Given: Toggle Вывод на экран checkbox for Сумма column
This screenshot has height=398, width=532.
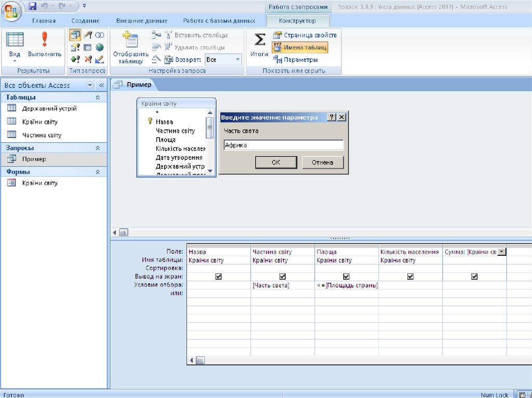Looking at the screenshot, I should click(x=474, y=277).
